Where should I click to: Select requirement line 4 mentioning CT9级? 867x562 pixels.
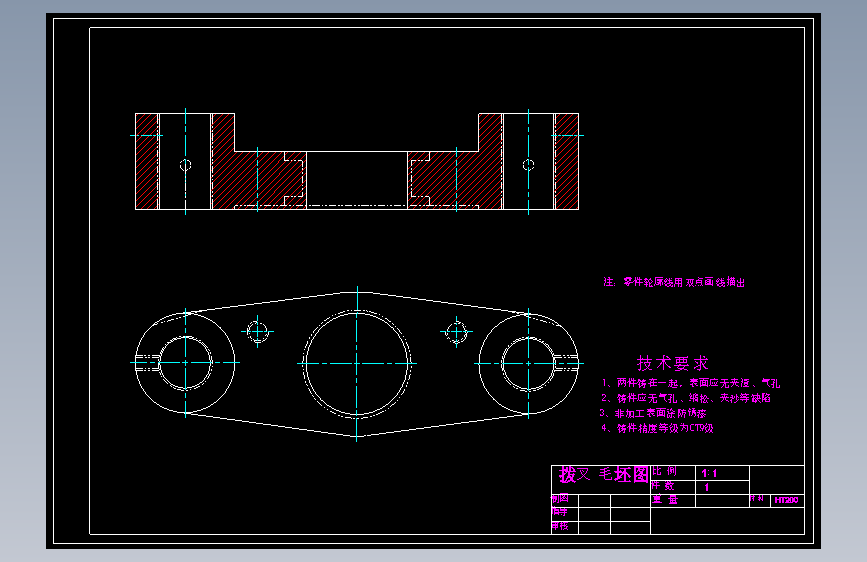(x=657, y=428)
